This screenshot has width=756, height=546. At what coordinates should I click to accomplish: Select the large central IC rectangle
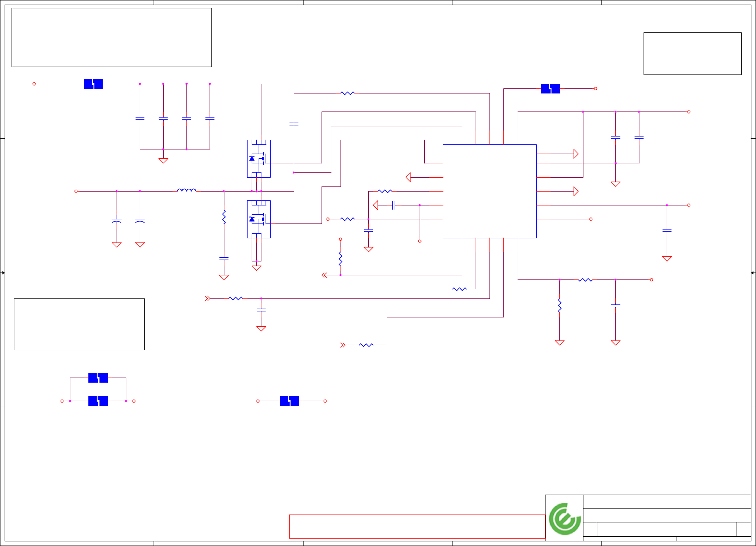coord(490,191)
